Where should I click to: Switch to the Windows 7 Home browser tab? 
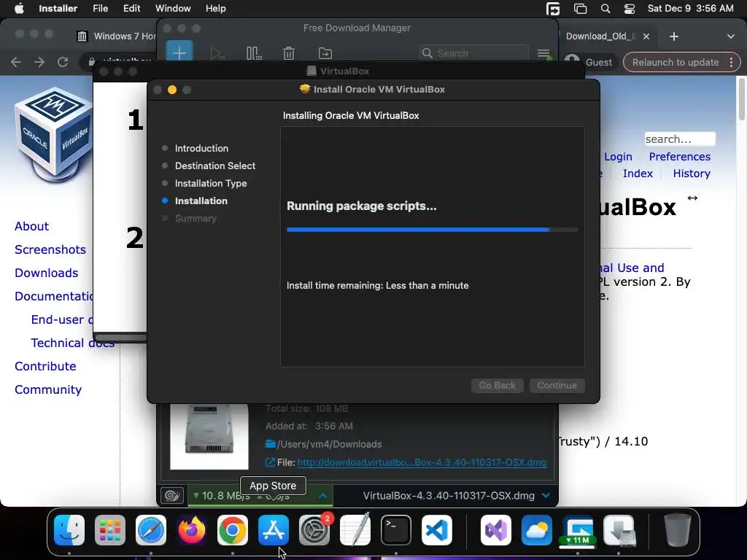point(116,36)
